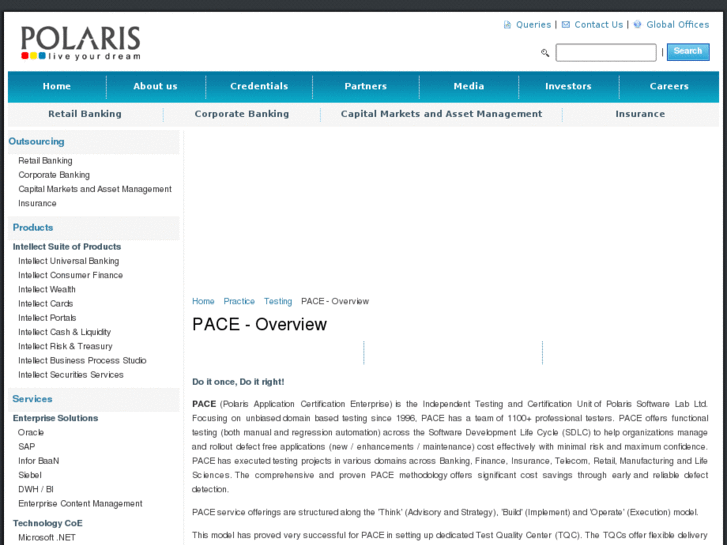Click the Outsourcing sidebar heading
727x545 pixels.
(36, 141)
